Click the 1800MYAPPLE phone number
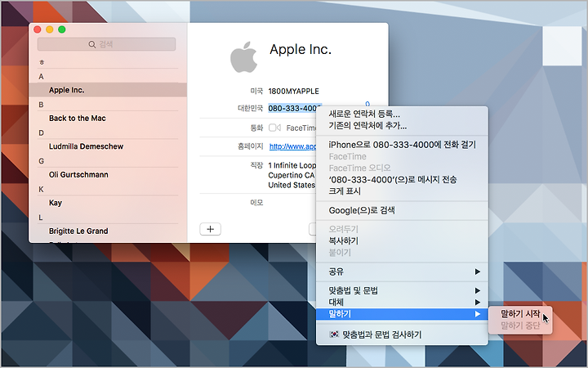 click(x=294, y=92)
